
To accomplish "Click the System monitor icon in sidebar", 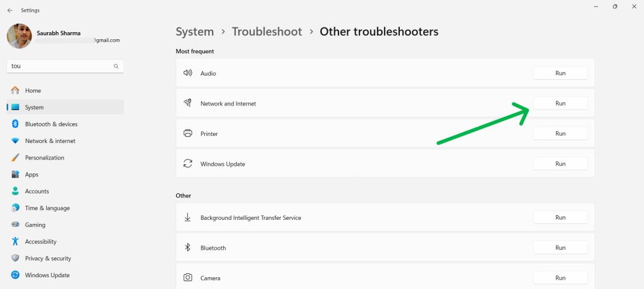I will 15,107.
